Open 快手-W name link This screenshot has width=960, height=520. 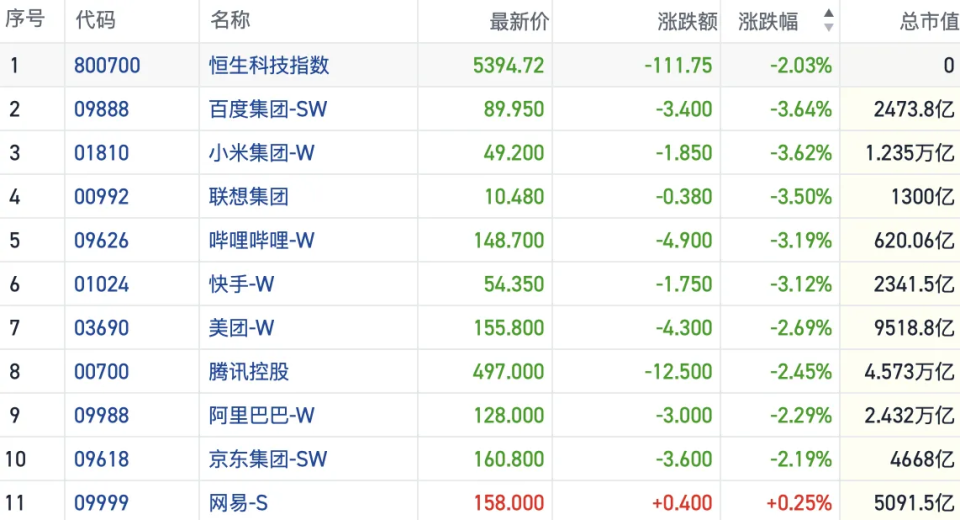tap(241, 284)
